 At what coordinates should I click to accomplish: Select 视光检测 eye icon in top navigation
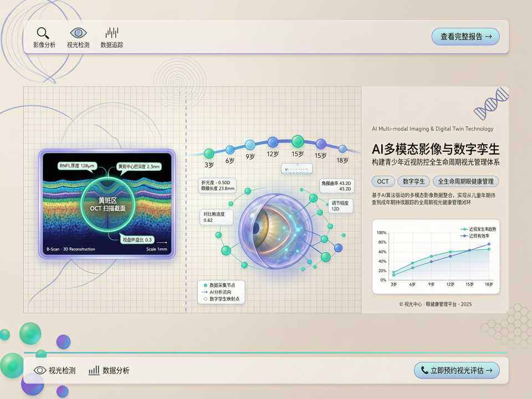(78, 33)
